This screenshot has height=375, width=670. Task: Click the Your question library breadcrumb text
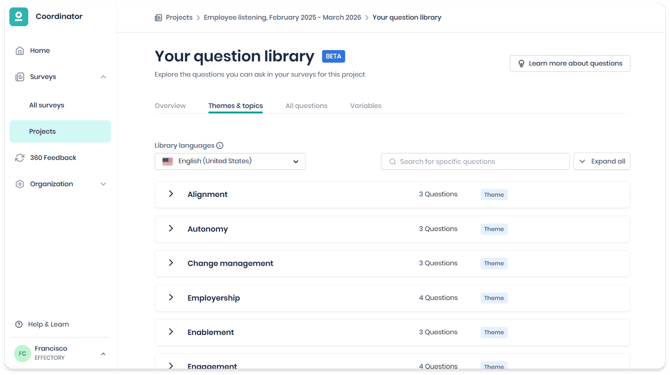pyautogui.click(x=407, y=18)
